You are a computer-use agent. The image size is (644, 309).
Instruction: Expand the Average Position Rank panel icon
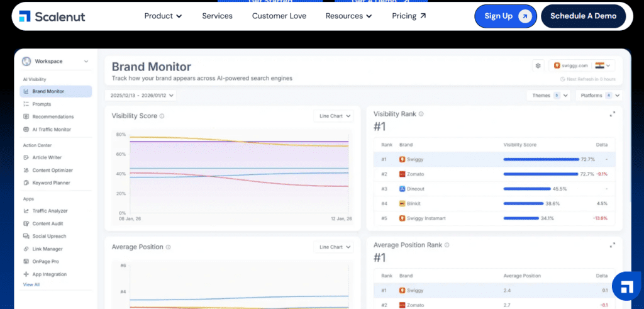(613, 245)
